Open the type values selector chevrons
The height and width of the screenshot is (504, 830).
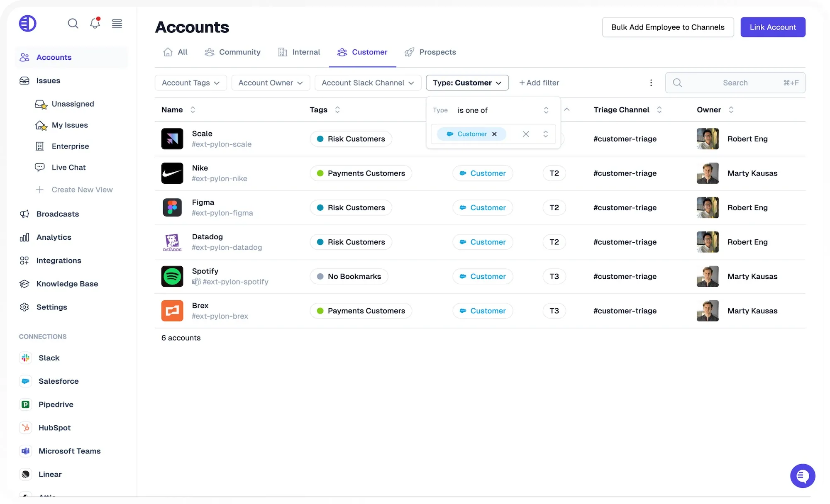pos(545,134)
